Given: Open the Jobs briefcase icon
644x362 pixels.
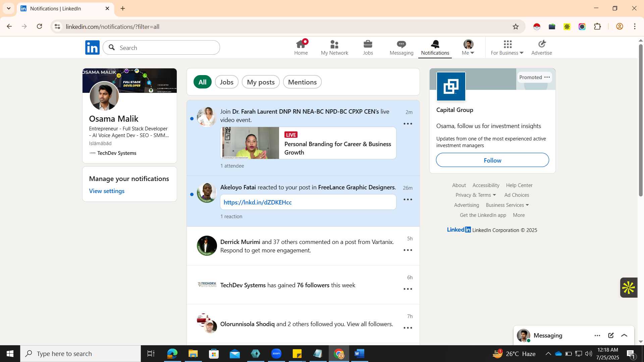Looking at the screenshot, I should 368,48.
